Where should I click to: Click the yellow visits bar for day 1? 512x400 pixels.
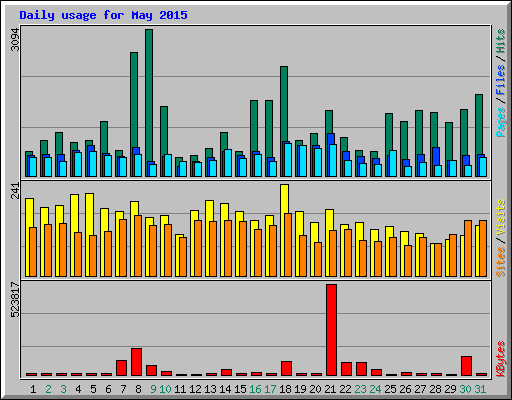pos(29,212)
